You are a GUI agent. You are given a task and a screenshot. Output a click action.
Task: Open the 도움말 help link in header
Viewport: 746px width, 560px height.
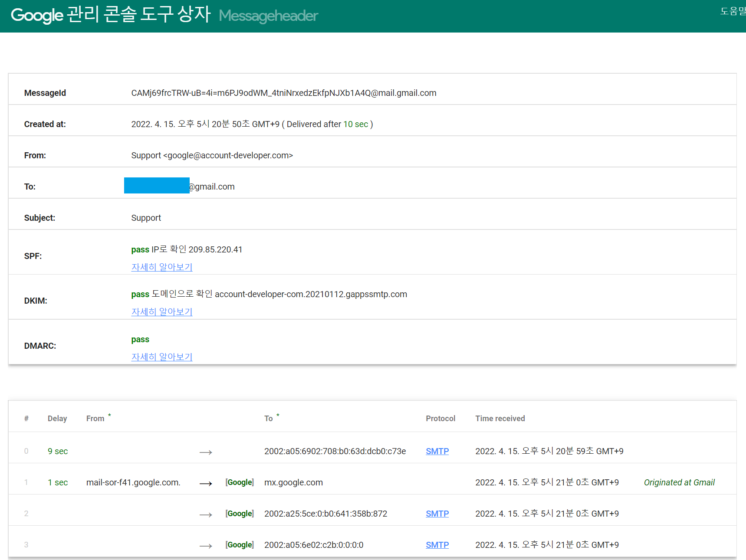click(x=733, y=11)
